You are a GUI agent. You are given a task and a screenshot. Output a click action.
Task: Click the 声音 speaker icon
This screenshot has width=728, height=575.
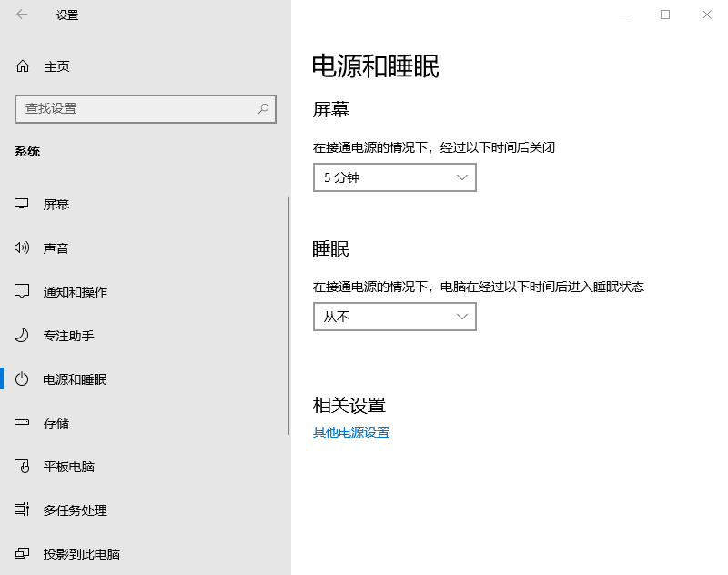[22, 247]
